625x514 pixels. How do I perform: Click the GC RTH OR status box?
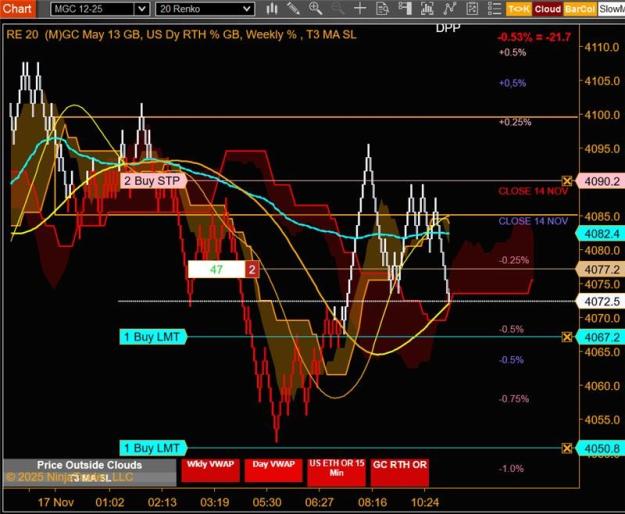pyautogui.click(x=400, y=472)
